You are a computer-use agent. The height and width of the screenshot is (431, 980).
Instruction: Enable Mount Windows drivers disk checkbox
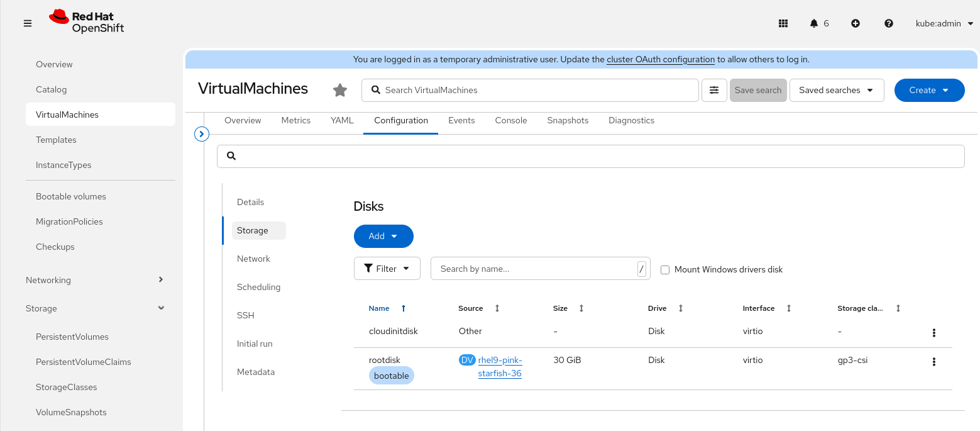tap(665, 270)
